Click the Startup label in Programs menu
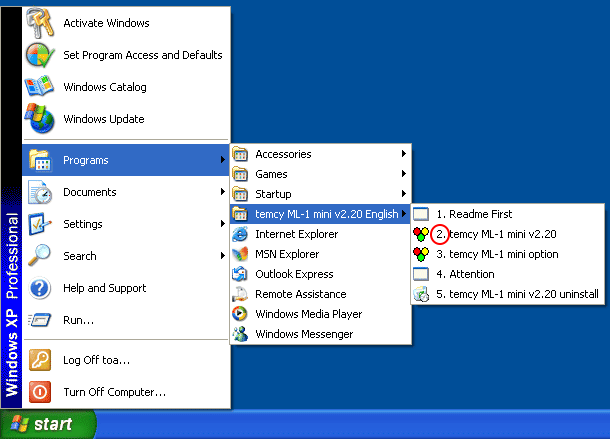 coord(273,194)
